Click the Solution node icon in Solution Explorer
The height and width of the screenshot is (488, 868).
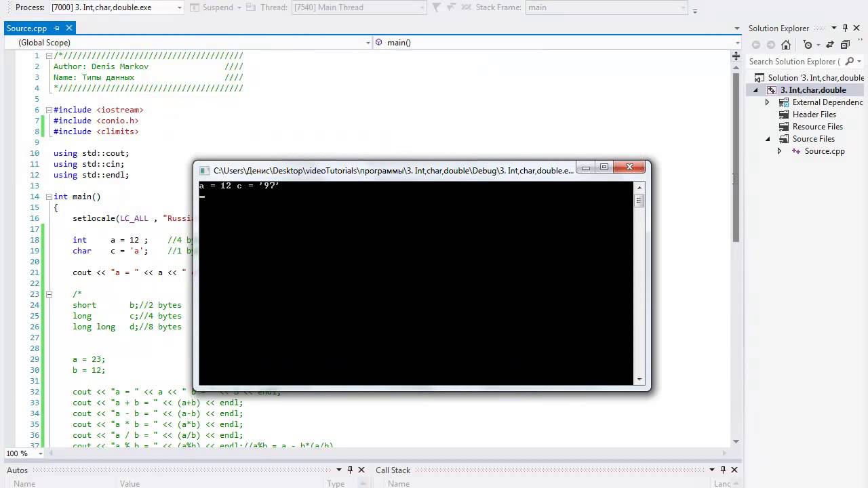[x=759, y=78]
